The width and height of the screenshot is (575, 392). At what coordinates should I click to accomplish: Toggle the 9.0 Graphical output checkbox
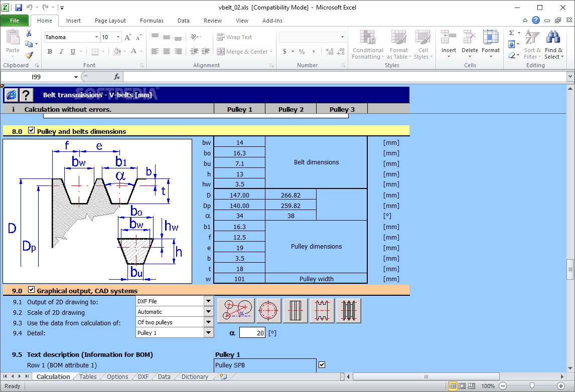(x=32, y=289)
